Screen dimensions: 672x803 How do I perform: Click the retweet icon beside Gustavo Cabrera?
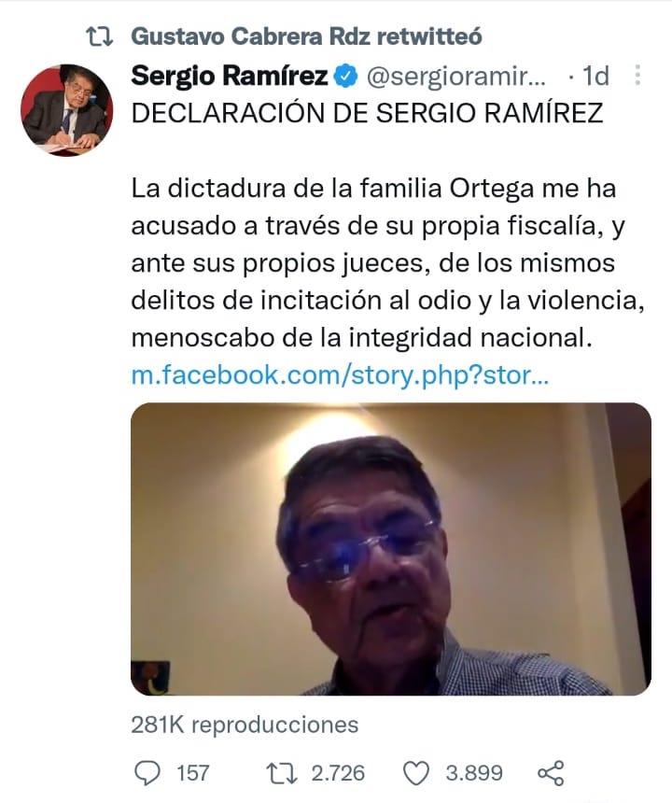99,36
